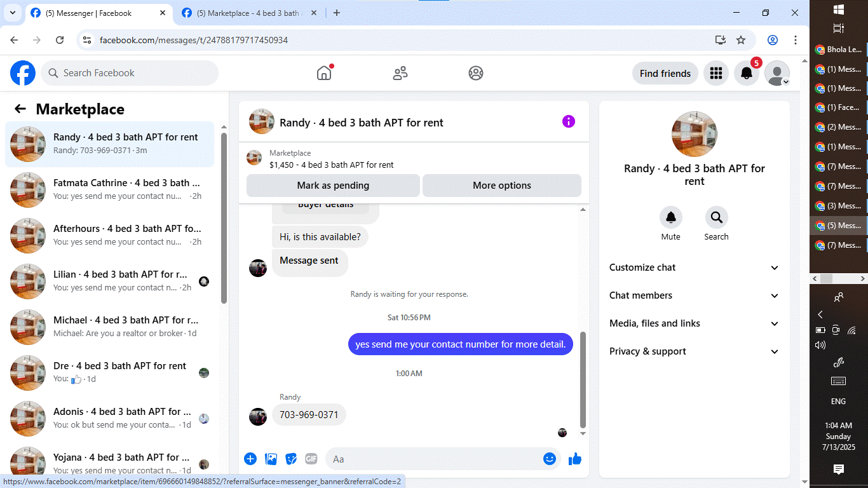Viewport: 868px width, 488px height.
Task: Go to the Home feed icon
Action: [324, 73]
